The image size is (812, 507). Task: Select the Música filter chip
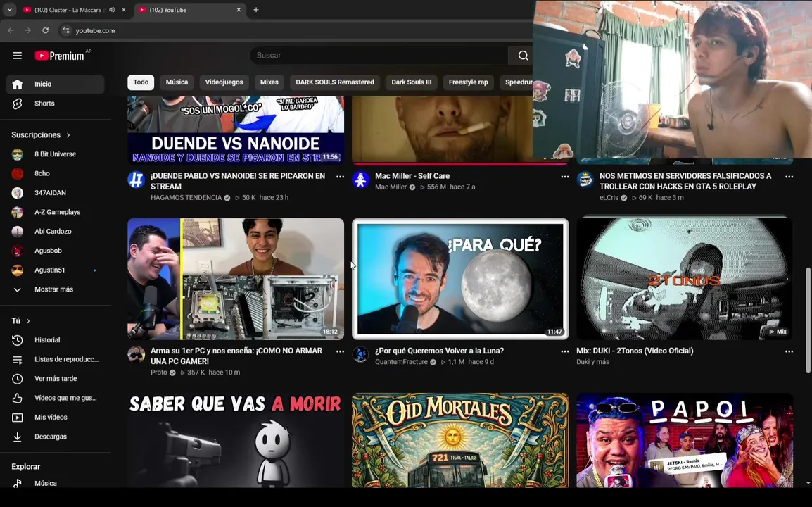point(177,82)
